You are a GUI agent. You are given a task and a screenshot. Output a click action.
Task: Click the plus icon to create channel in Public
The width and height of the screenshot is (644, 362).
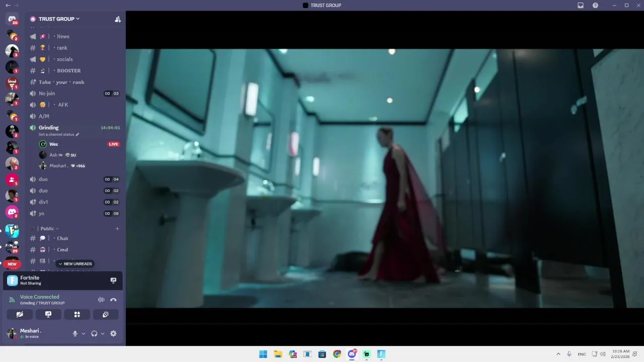(x=117, y=228)
